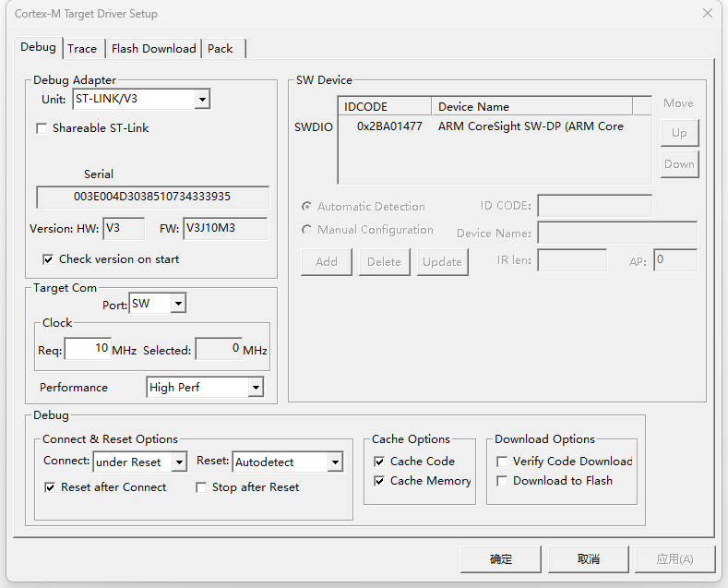The height and width of the screenshot is (588, 728).
Task: Click the ID CODE input field
Action: click(x=595, y=206)
